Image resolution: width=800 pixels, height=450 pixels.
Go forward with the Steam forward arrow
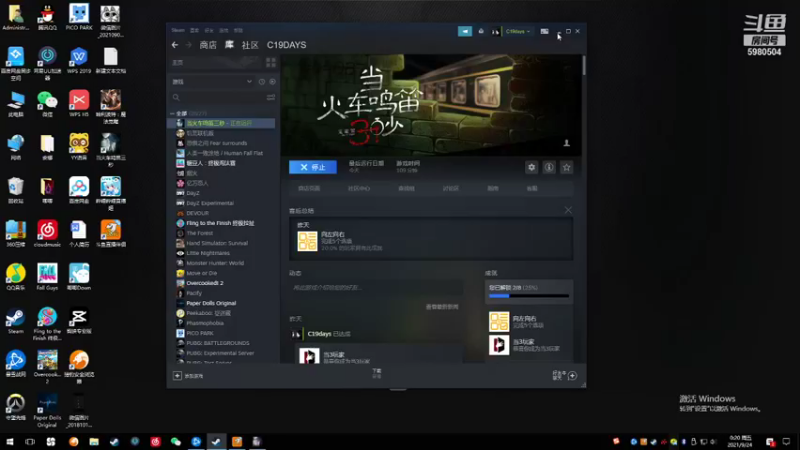(x=188, y=45)
